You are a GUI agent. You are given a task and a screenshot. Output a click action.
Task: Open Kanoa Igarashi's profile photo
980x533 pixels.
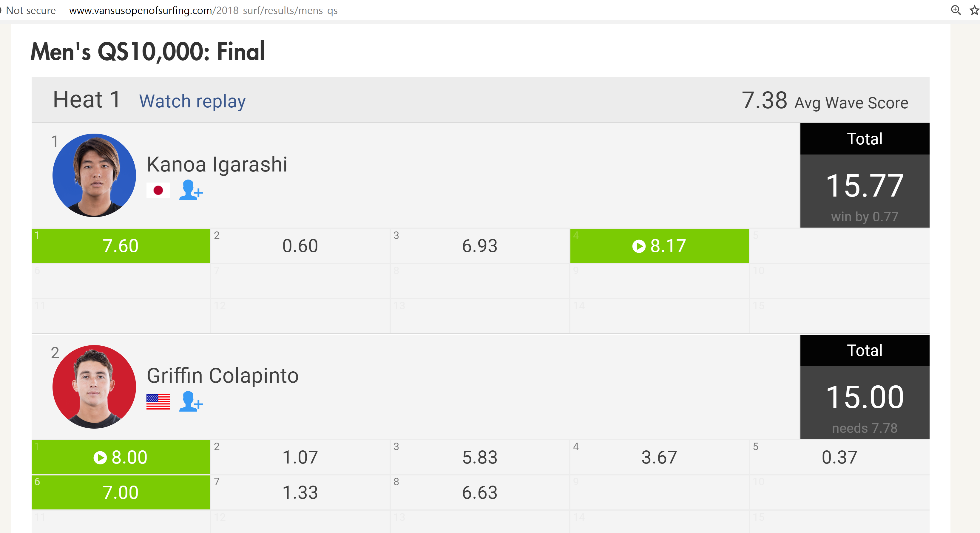[94, 175]
